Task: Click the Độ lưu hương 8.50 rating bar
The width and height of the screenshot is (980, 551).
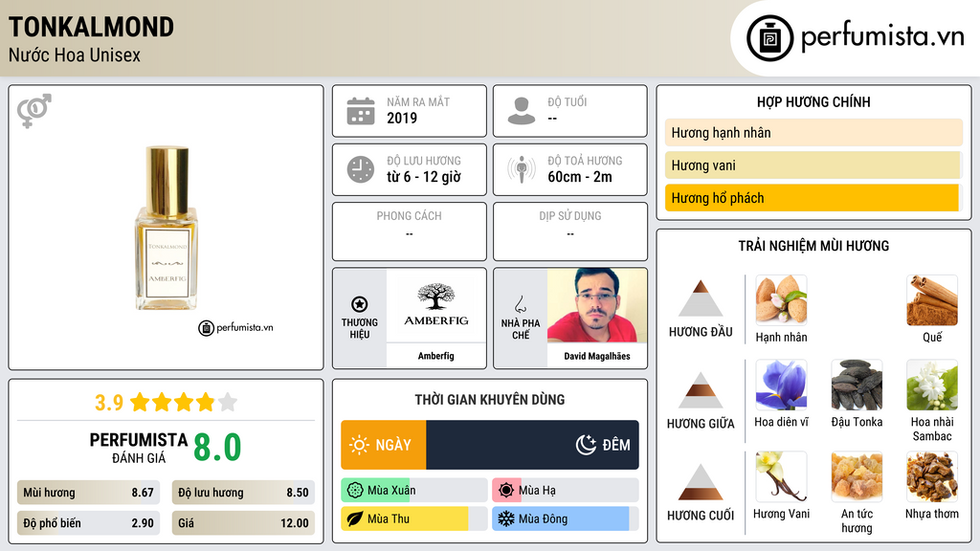Action: pos(243,493)
